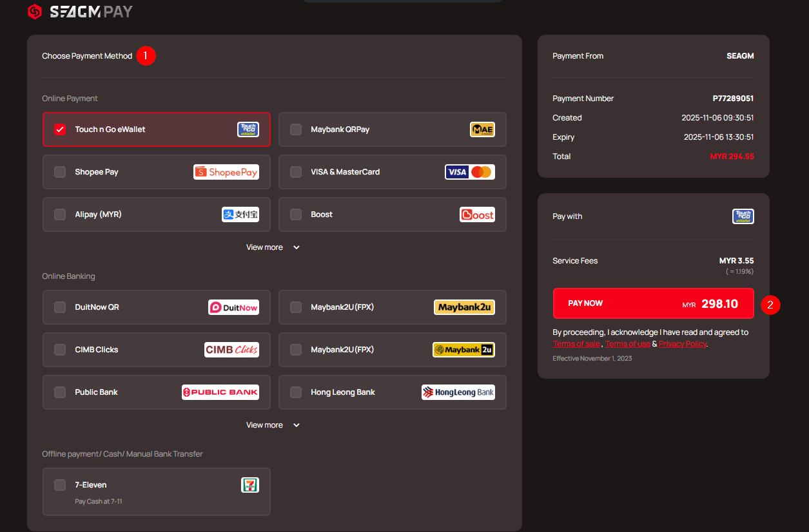Tick the Boost payment checkbox
809x532 pixels.
(x=296, y=214)
